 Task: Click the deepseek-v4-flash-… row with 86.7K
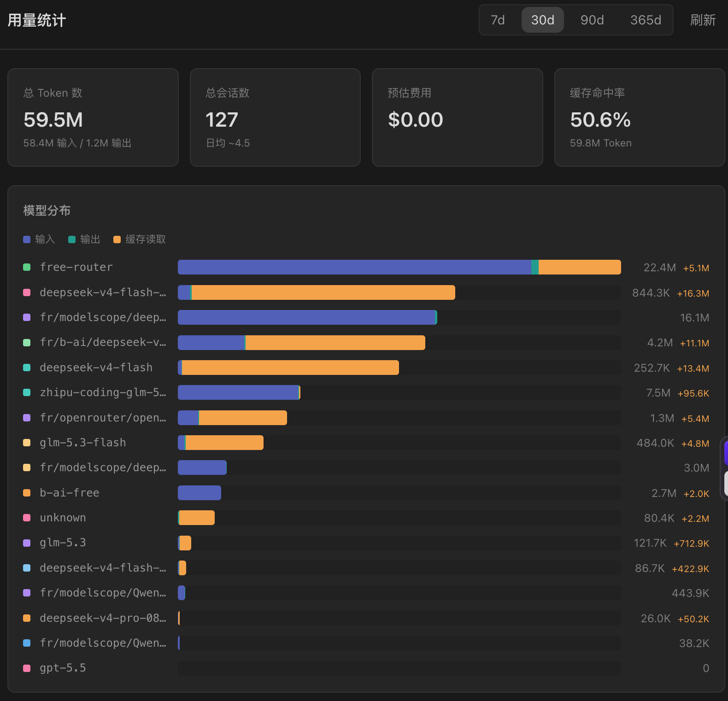366,568
